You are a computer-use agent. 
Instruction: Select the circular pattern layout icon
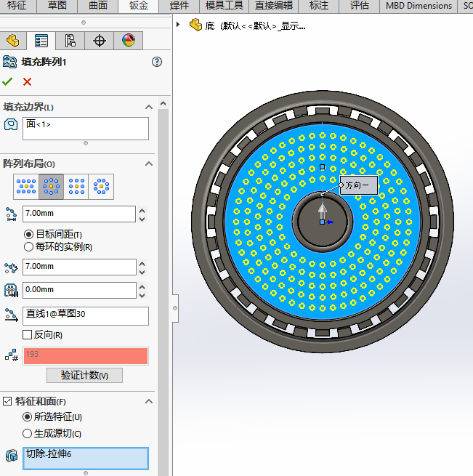click(x=51, y=186)
